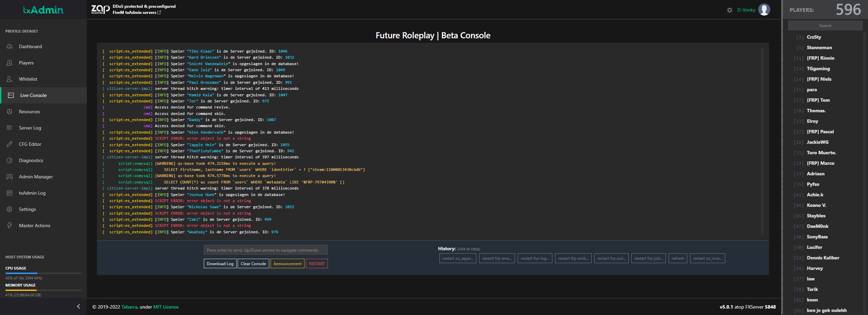868x315 pixels.
Task: Open the Tabarra author link in footer
Action: click(x=129, y=307)
